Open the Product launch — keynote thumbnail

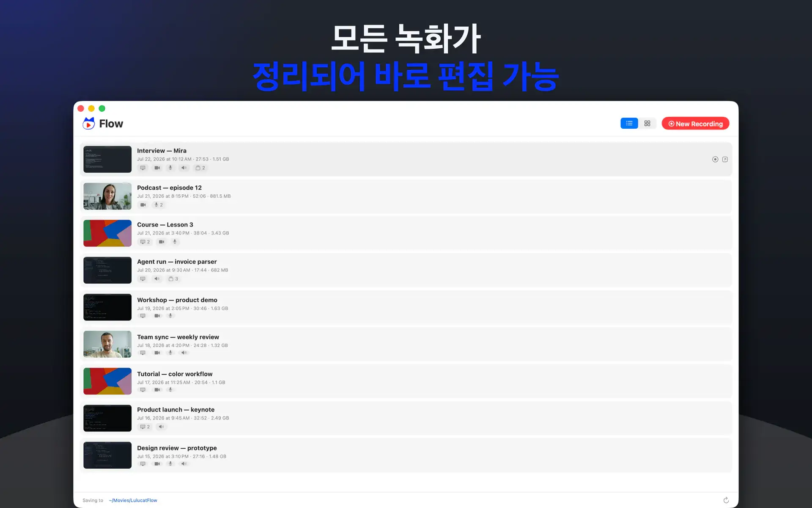point(107,418)
